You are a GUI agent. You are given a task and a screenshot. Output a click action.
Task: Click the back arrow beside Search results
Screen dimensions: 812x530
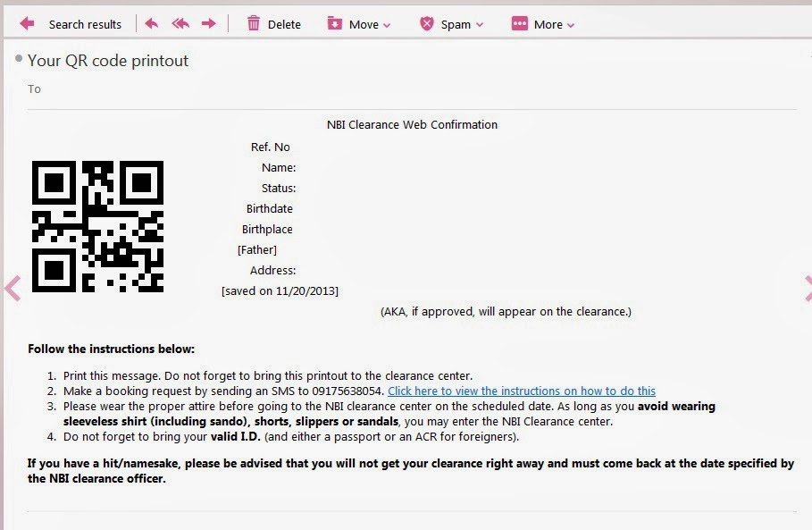(x=26, y=23)
